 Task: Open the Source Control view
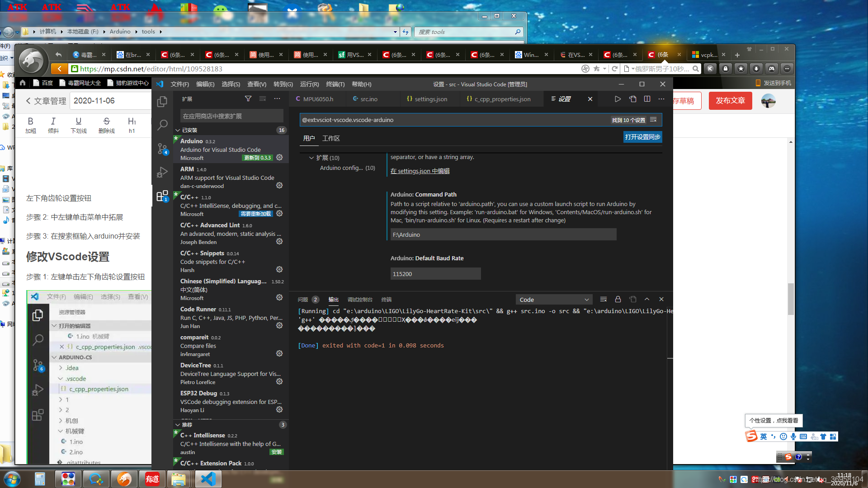point(162,148)
